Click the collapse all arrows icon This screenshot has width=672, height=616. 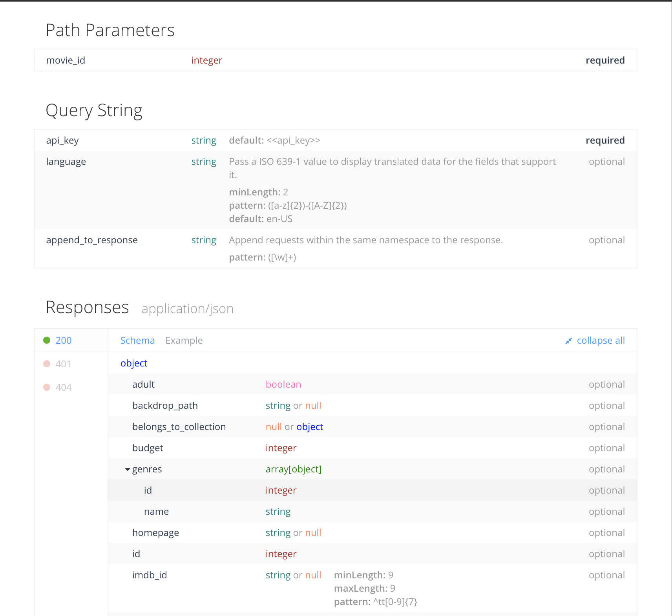568,341
